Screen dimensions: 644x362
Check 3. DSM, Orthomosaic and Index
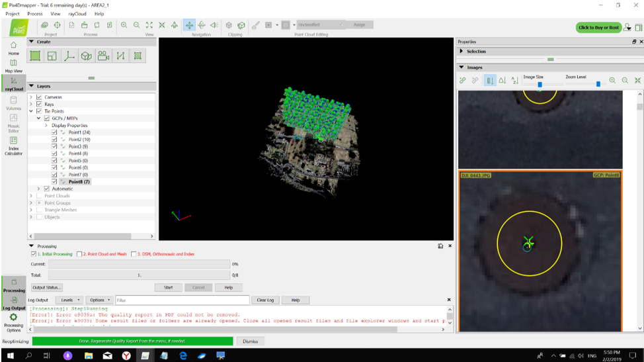(134, 254)
